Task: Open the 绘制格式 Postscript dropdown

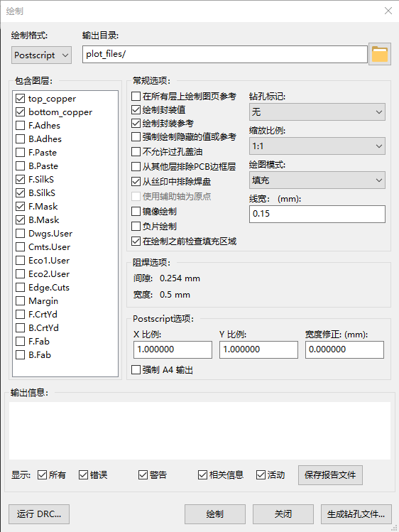Action: 41,55
